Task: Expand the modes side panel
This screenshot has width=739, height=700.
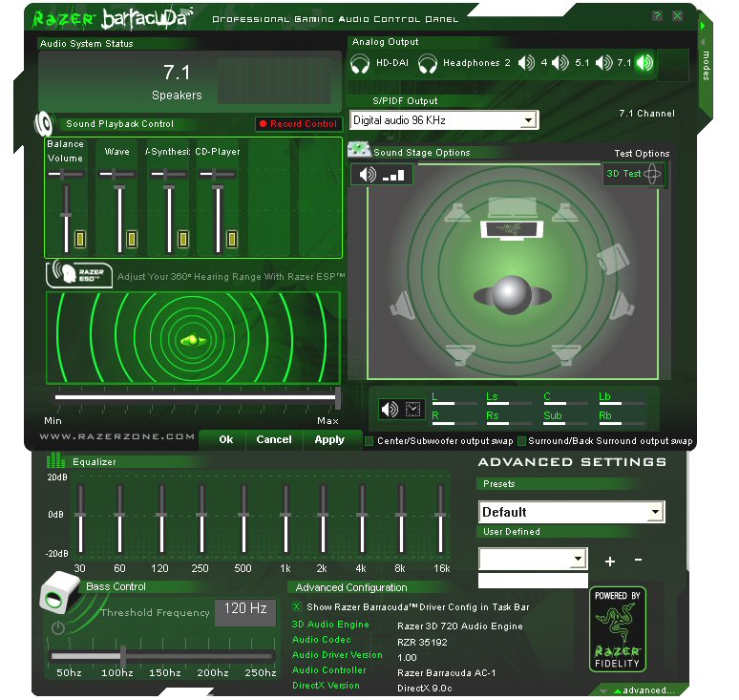Action: [x=705, y=64]
